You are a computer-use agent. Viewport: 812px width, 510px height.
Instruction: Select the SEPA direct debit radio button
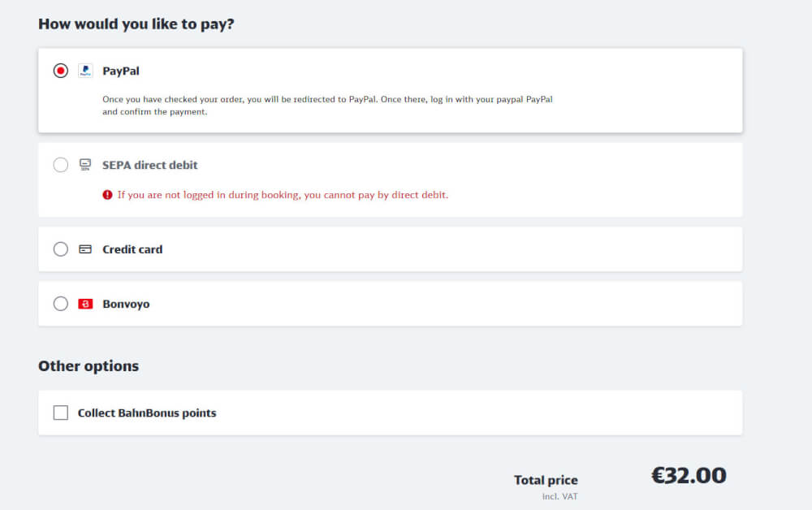(61, 165)
